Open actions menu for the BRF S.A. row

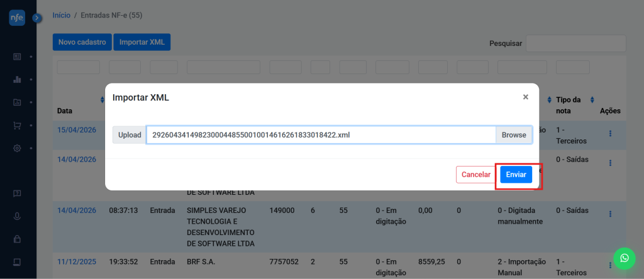[x=609, y=261]
